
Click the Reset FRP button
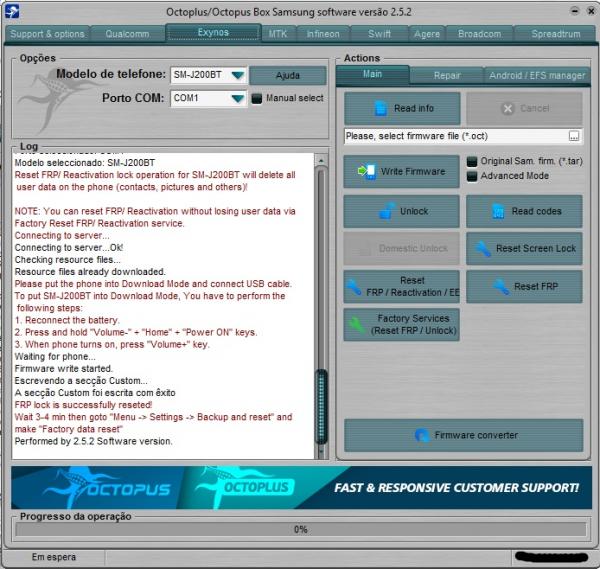(524, 287)
